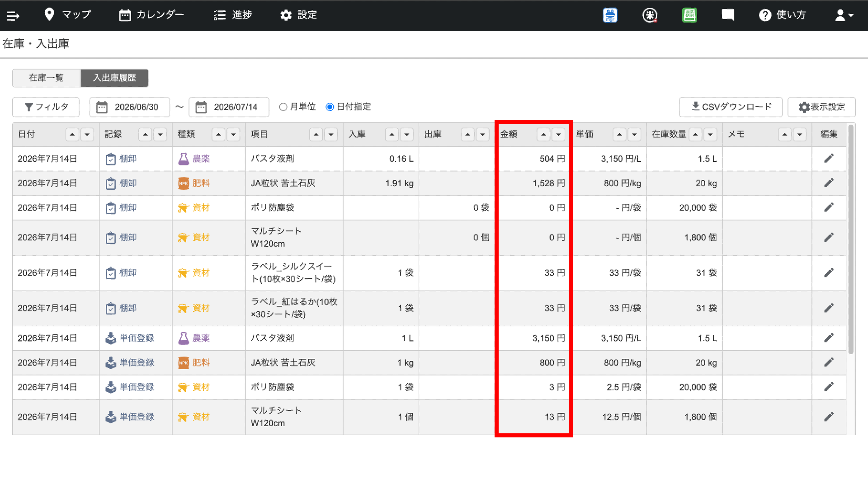Viewport: 868px width, 488px height.
Task: Open the chat message icon
Action: (x=728, y=15)
